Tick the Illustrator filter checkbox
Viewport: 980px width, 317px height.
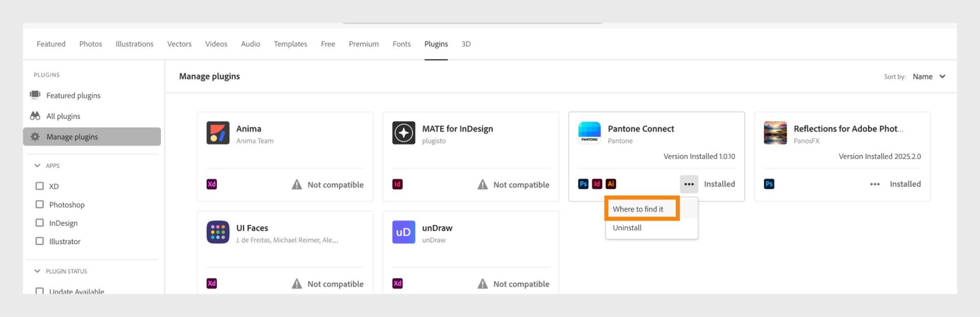pos(40,241)
